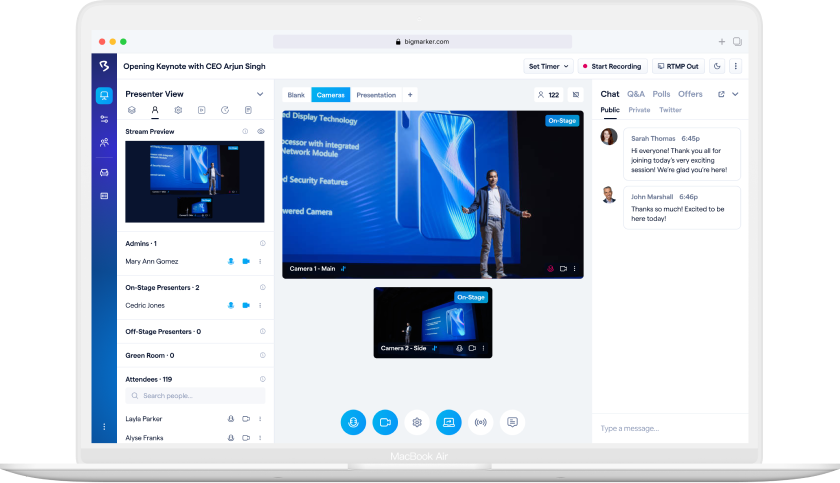Toggle dark mode moon icon
The height and width of the screenshot is (483, 840).
(x=717, y=66)
